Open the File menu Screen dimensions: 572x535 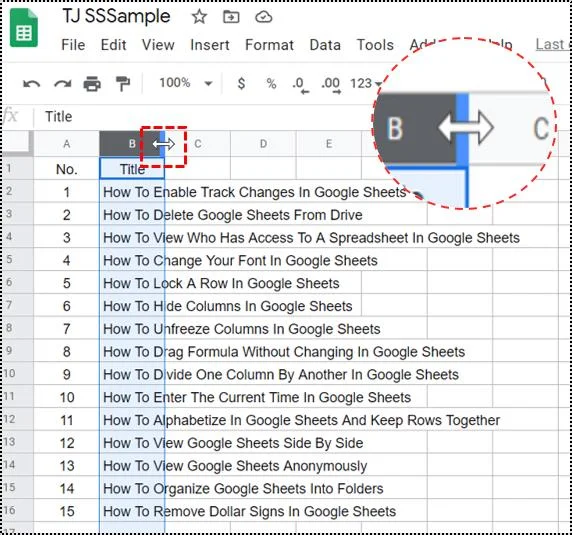[73, 45]
